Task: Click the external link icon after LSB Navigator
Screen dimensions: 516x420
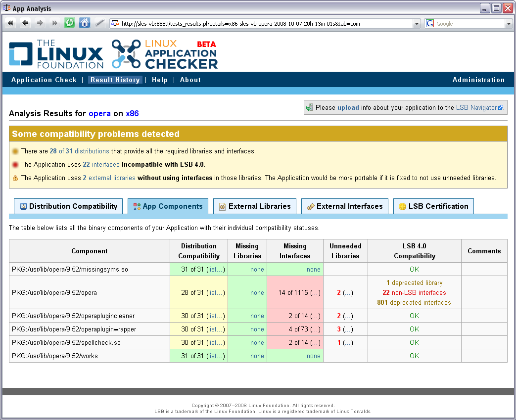Action: click(x=501, y=107)
